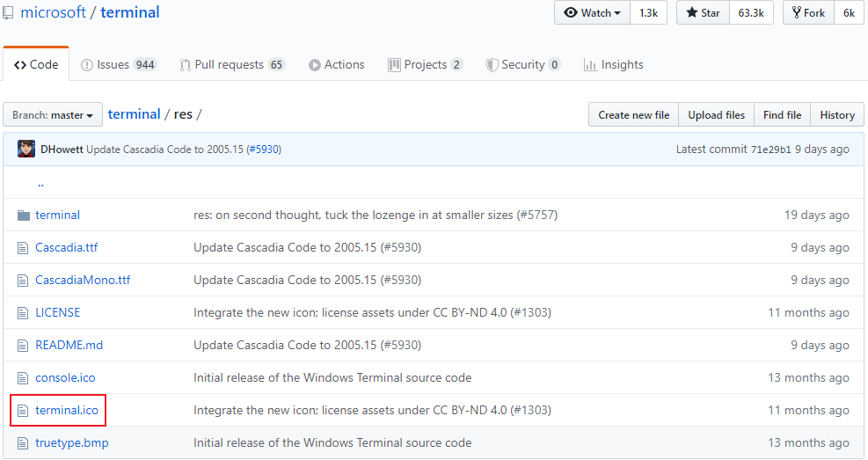Click Create new file button

click(x=634, y=114)
